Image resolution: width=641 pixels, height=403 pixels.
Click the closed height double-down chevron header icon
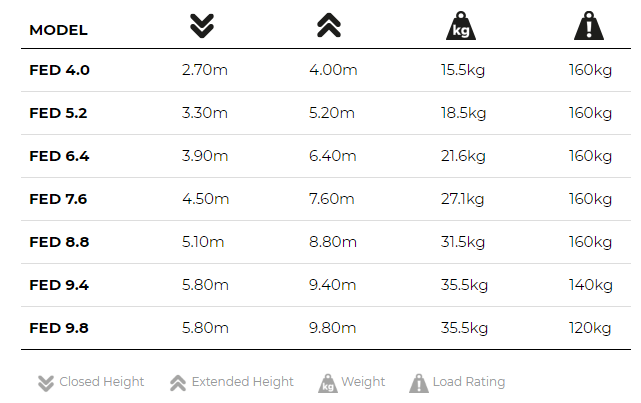pyautogui.click(x=202, y=26)
